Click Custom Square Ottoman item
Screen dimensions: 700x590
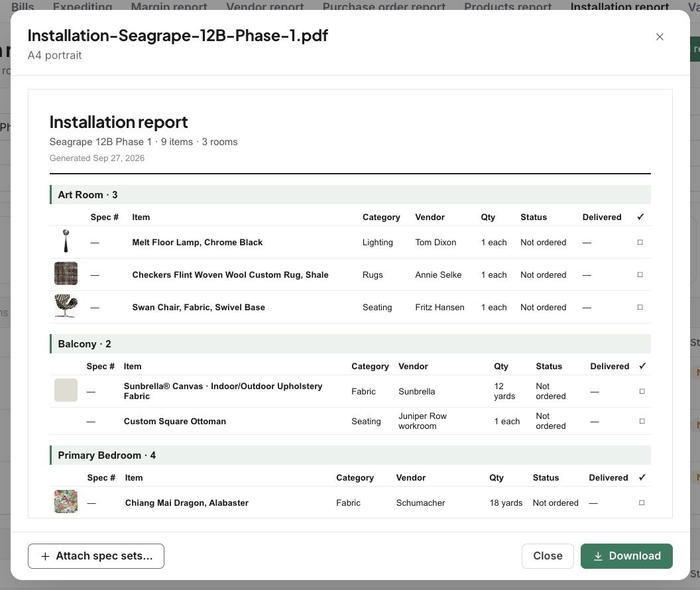coord(174,422)
